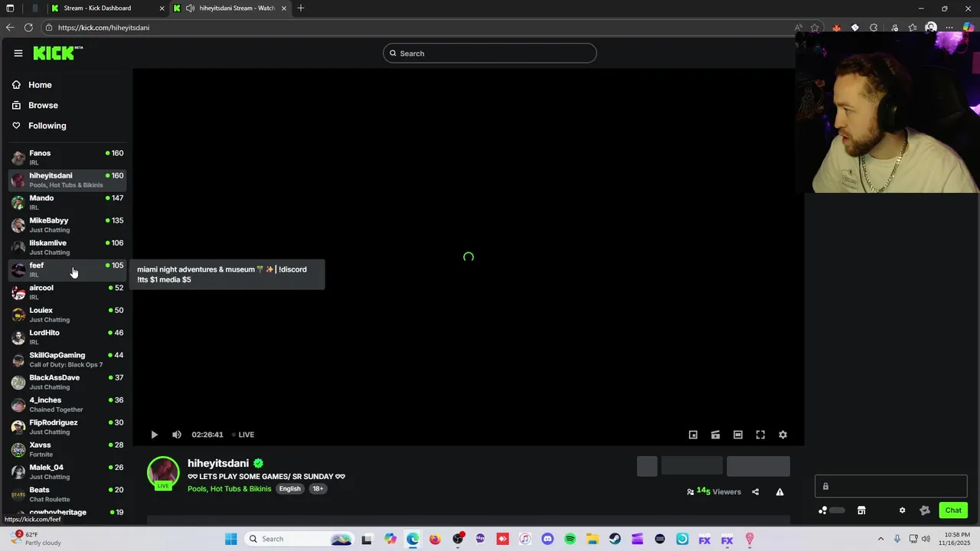This screenshot has height=551, width=980.
Task: Share the hiheyitsdani stream
Action: [756, 492]
